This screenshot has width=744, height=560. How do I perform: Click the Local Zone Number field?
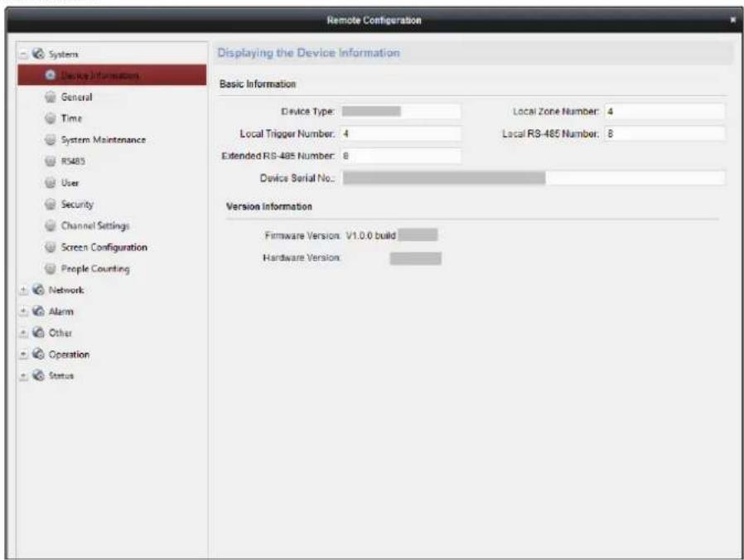(x=664, y=112)
